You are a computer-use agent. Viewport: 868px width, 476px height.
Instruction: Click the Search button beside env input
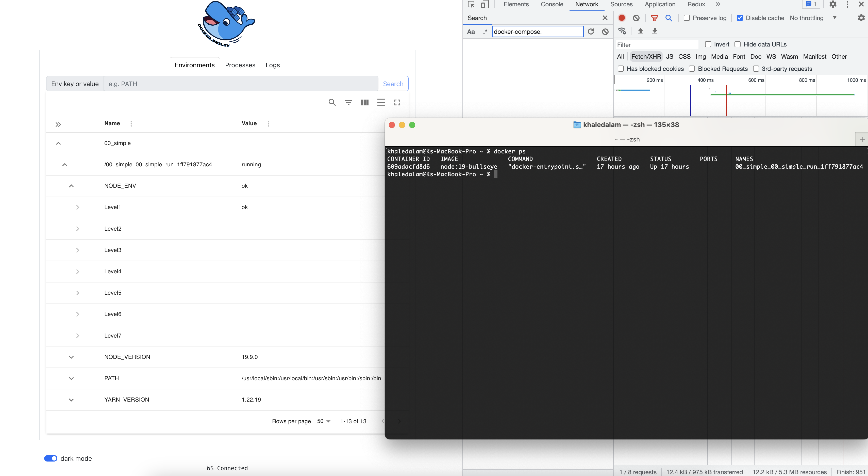tap(393, 84)
